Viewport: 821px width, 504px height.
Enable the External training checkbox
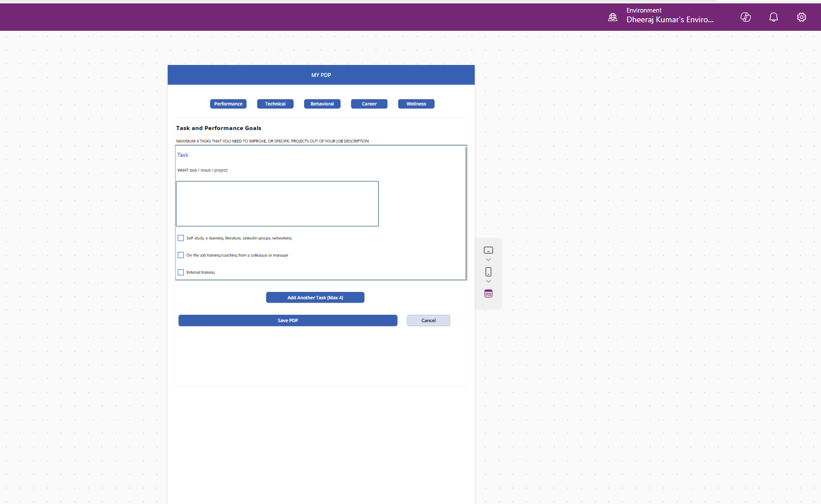[x=181, y=273]
